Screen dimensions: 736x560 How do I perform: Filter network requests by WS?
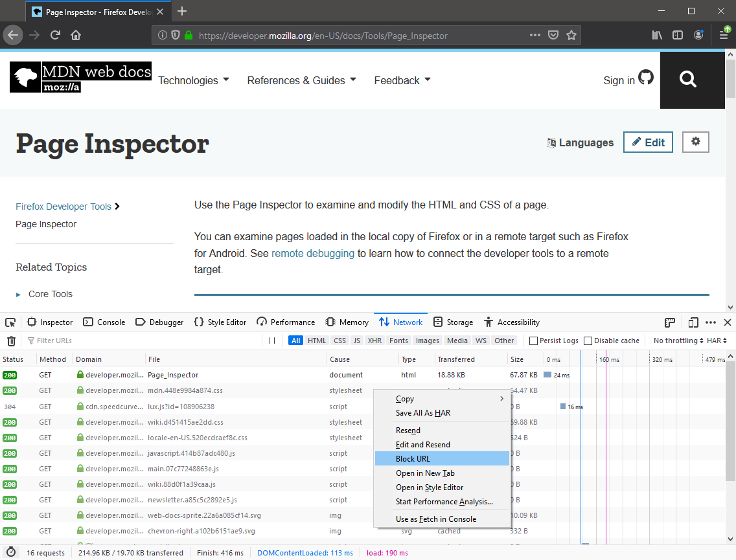click(x=481, y=341)
